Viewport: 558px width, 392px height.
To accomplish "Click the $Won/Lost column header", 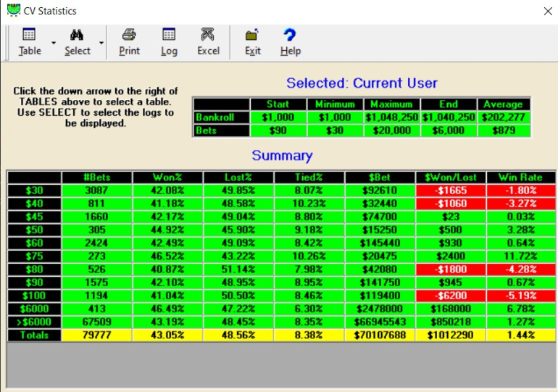I will 451,178.
